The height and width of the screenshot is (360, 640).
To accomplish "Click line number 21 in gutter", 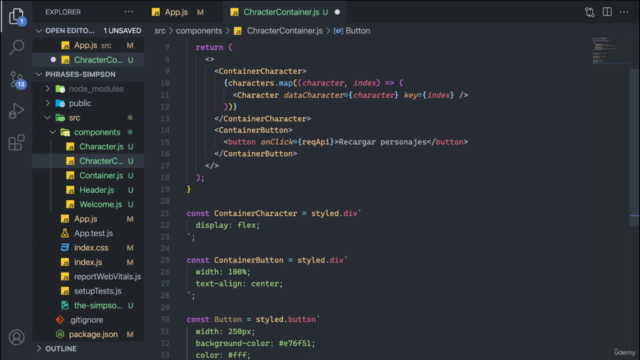I will point(164,213).
